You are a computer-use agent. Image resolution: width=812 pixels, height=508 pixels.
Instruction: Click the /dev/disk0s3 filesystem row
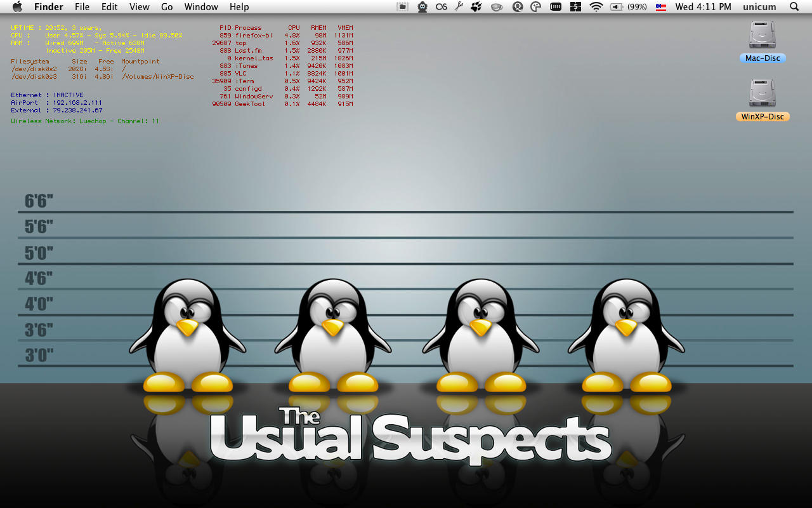click(x=102, y=76)
